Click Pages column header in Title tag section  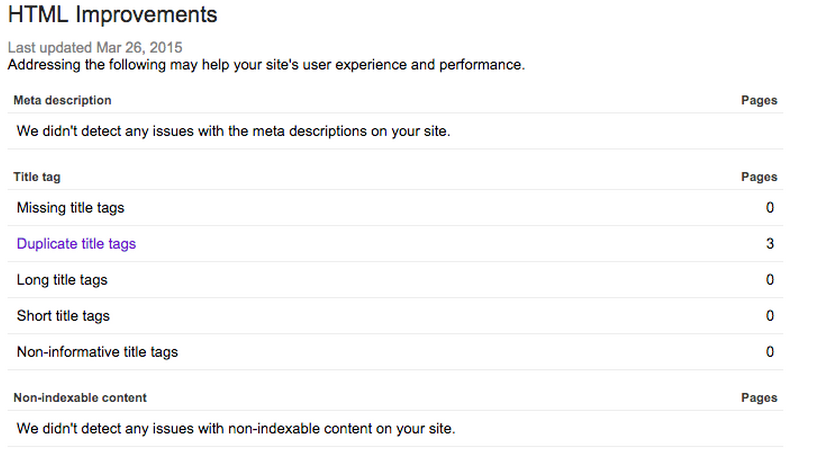pos(759,177)
